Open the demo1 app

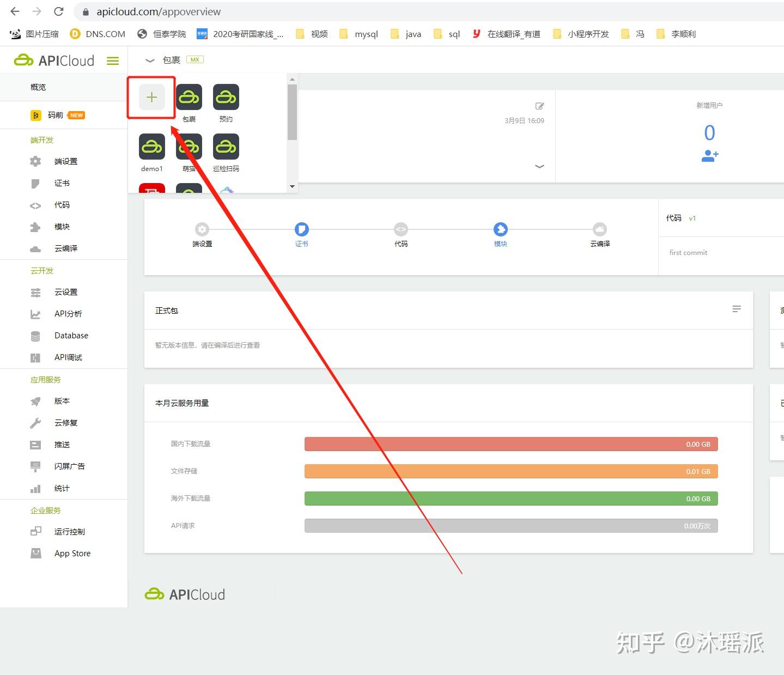point(151,147)
